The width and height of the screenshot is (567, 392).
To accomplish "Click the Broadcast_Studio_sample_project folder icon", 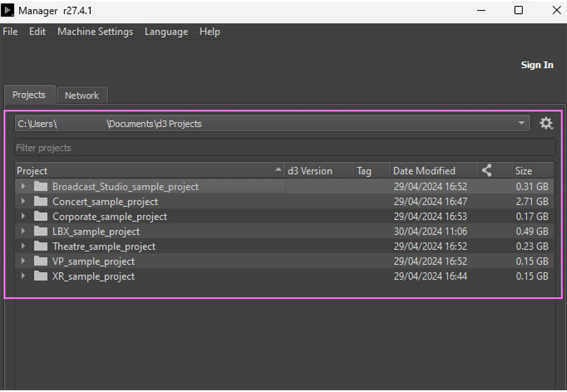I will [x=40, y=186].
